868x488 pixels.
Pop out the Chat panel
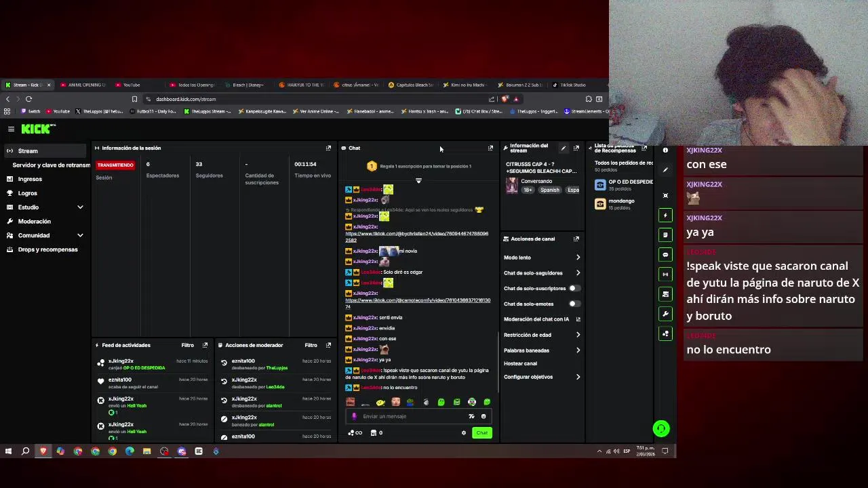[490, 148]
